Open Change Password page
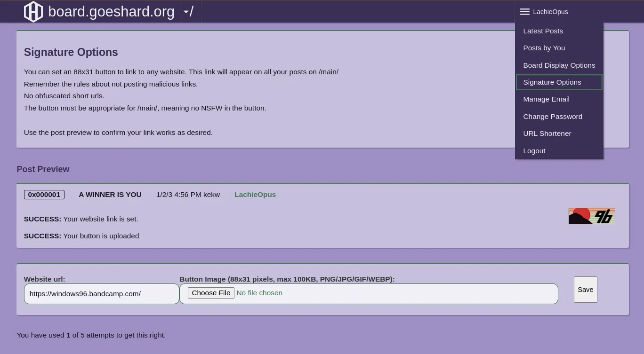The height and width of the screenshot is (354, 644). click(x=552, y=117)
